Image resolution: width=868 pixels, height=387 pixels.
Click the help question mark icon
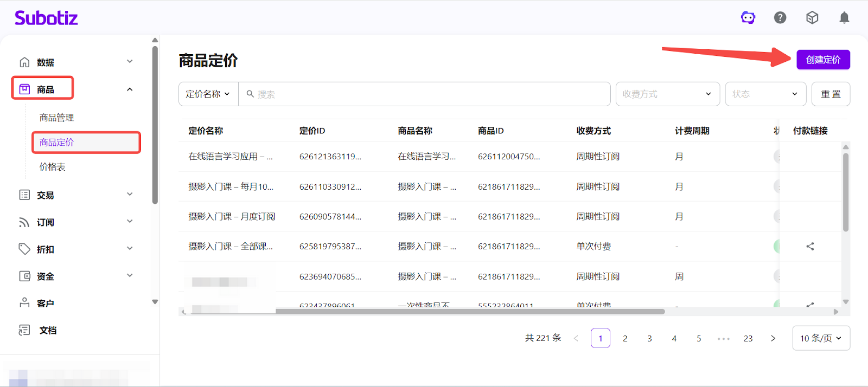780,18
